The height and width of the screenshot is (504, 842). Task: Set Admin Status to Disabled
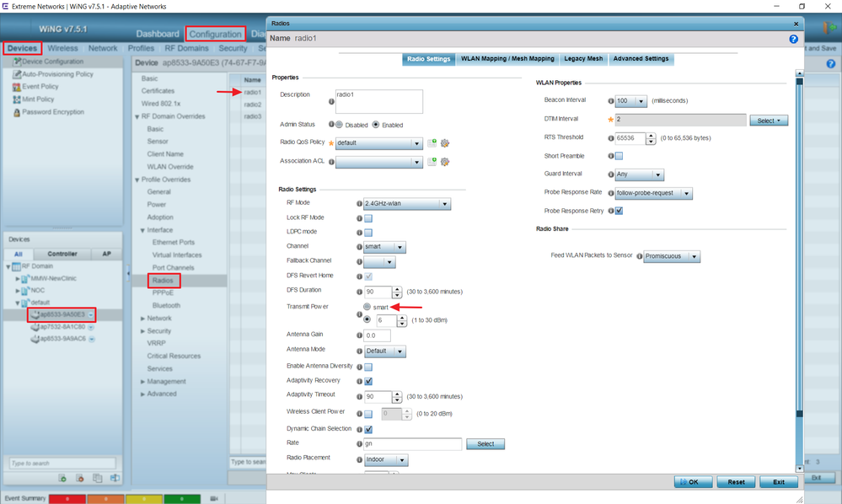[x=340, y=125]
